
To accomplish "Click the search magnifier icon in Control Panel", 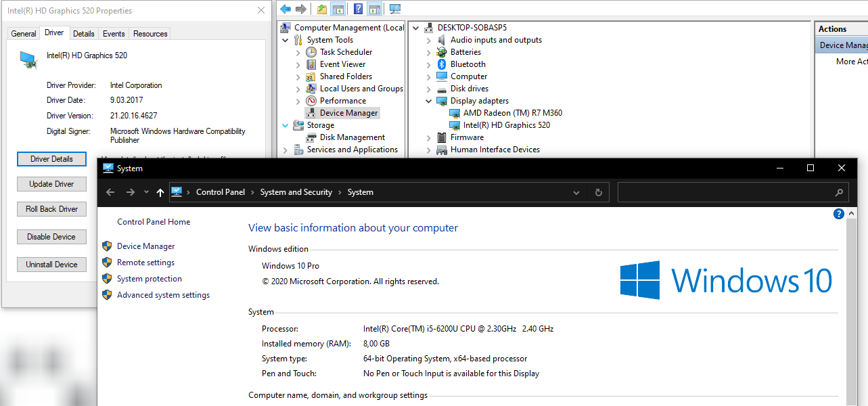I will 839,192.
